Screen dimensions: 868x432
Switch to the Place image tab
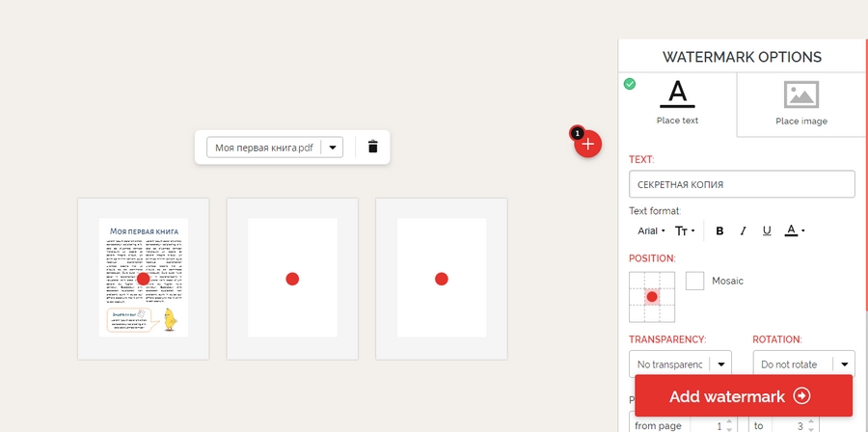(x=800, y=104)
